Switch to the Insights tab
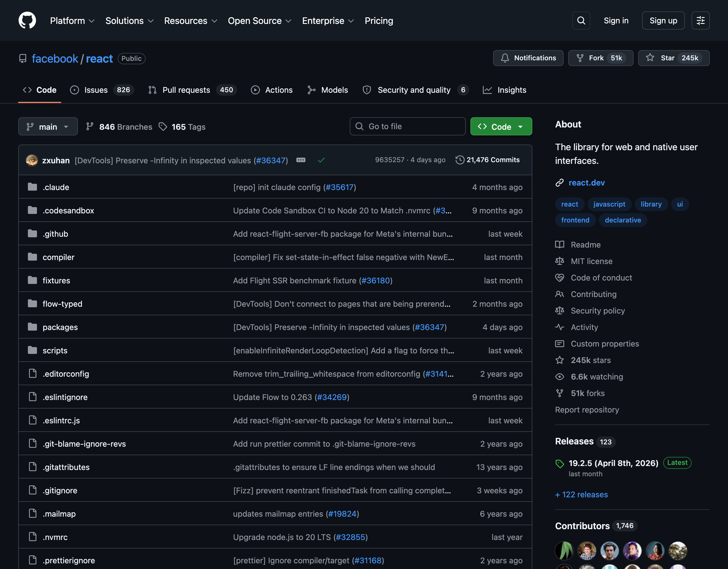Viewport: 728px width, 569px height. tap(505, 90)
